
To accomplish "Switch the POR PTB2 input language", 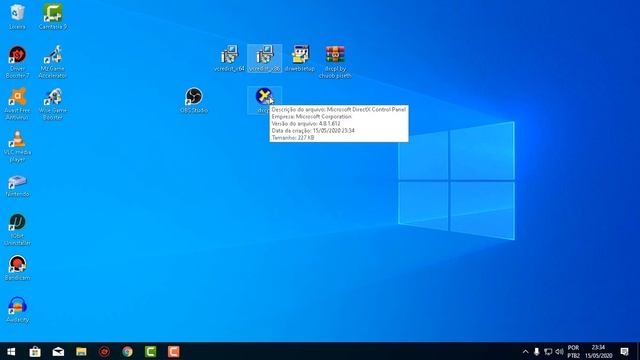I will click(x=573, y=351).
